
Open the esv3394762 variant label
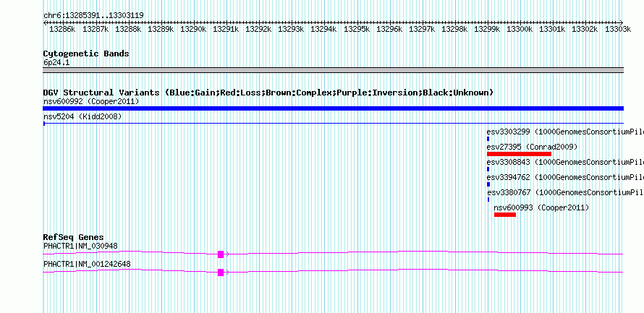pos(565,177)
